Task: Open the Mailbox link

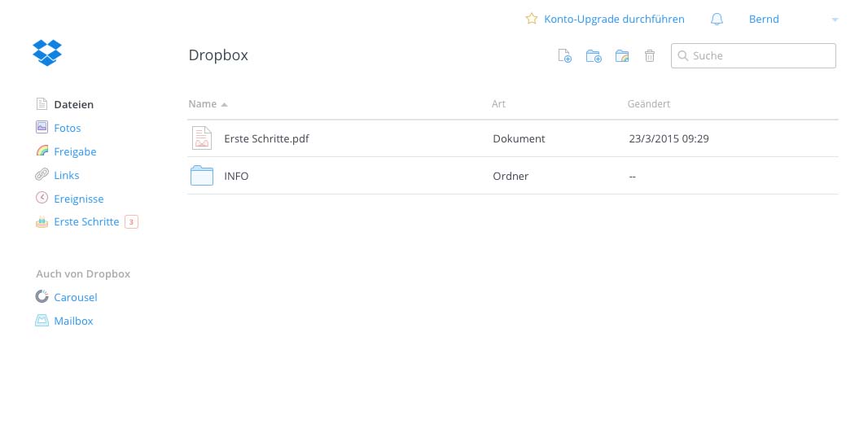Action: 73,321
